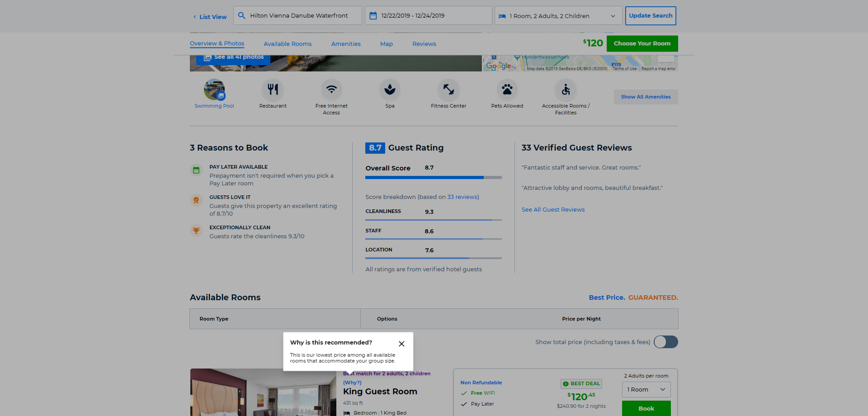Open the Reviews tab
Screen dimensions: 868x416
click(424, 44)
